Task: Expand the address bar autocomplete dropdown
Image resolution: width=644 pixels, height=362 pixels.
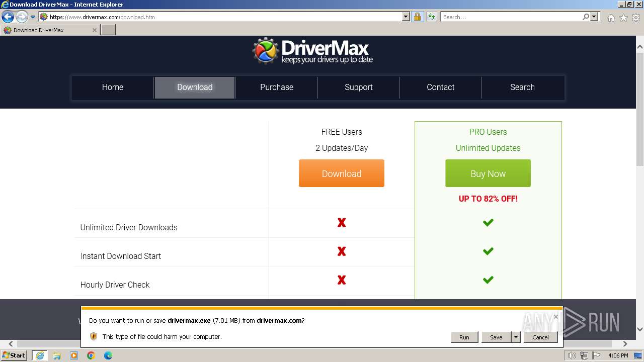Action: (x=406, y=17)
